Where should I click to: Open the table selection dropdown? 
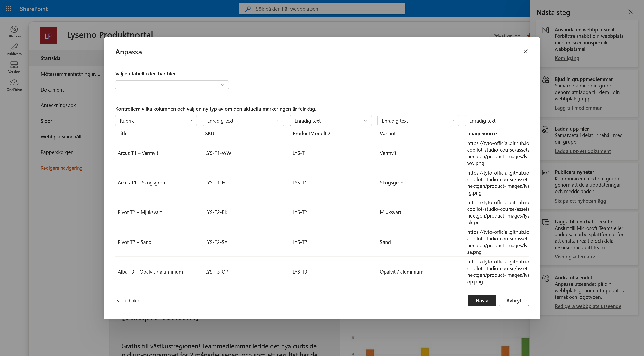click(172, 85)
